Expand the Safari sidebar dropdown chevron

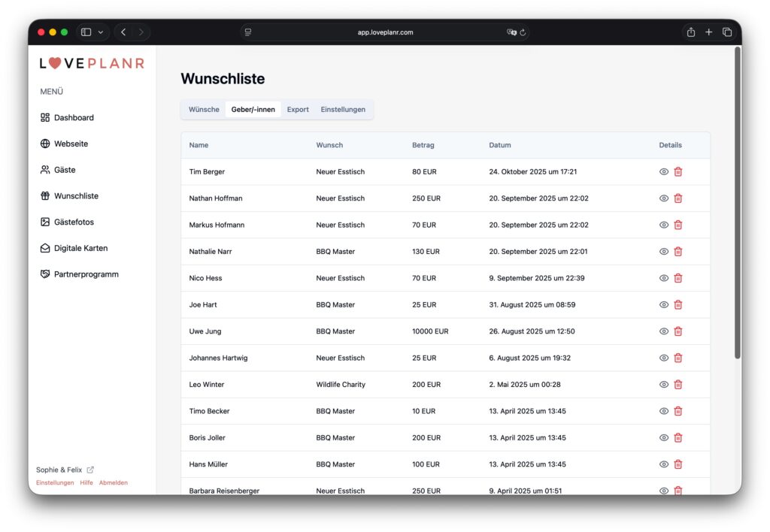tap(101, 32)
